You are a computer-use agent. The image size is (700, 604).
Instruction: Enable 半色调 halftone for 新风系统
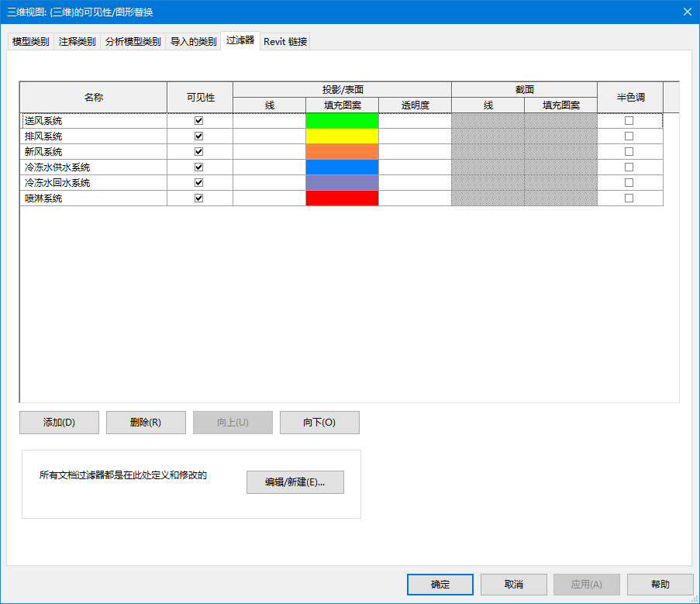[629, 152]
